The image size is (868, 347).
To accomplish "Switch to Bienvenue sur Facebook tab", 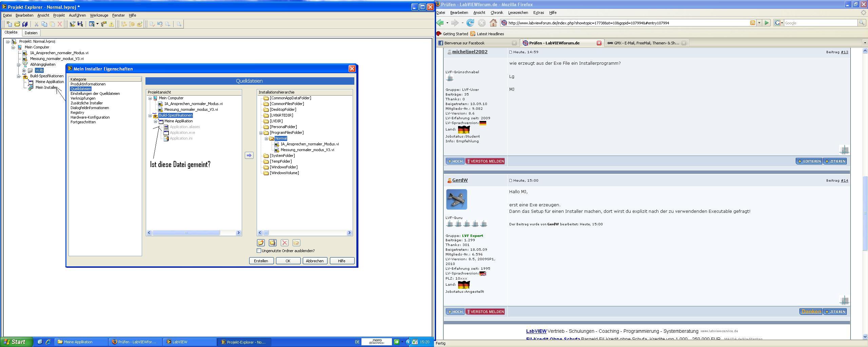I will click(477, 43).
